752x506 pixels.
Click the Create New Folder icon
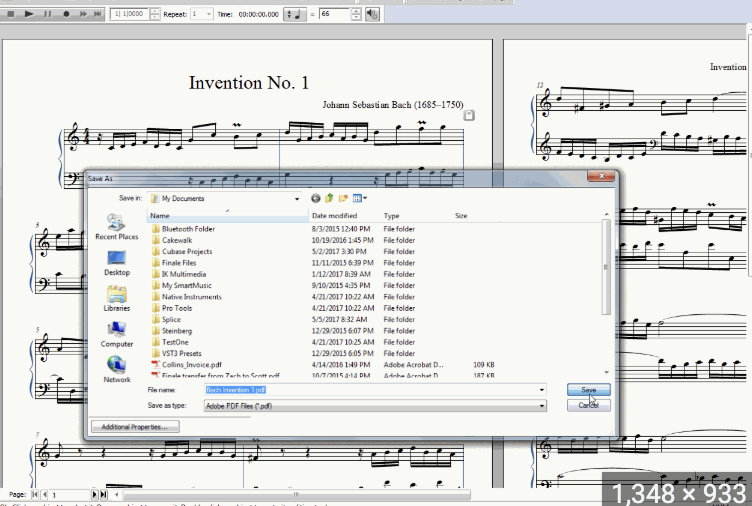pos(343,198)
